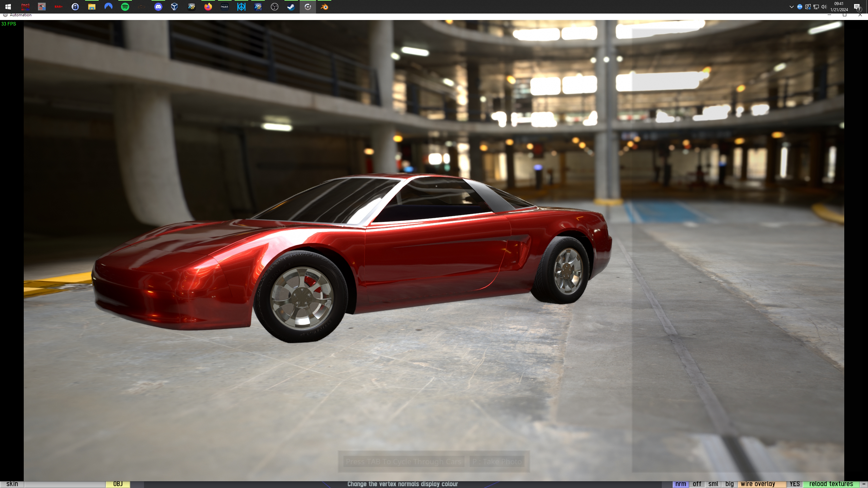Open MOZA app from taskbar

point(224,7)
